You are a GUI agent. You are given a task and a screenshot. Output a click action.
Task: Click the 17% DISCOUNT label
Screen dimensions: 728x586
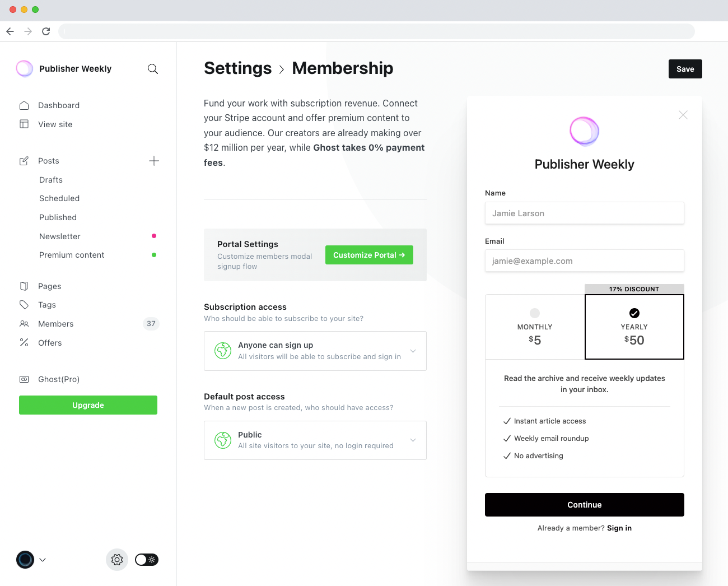634,289
